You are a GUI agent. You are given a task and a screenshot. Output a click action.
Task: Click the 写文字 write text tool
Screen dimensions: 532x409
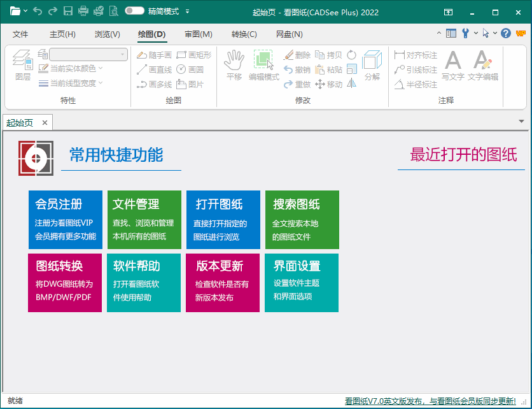coord(453,65)
